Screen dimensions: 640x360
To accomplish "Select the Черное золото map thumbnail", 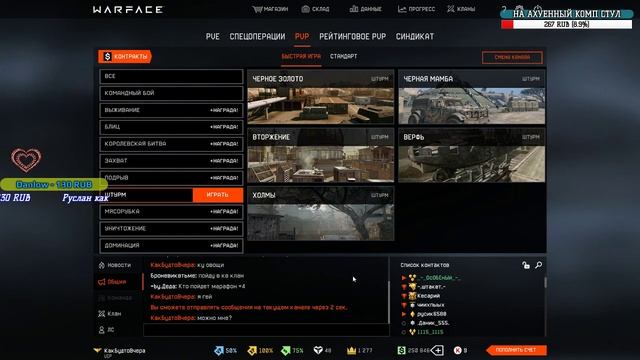I will click(321, 97).
